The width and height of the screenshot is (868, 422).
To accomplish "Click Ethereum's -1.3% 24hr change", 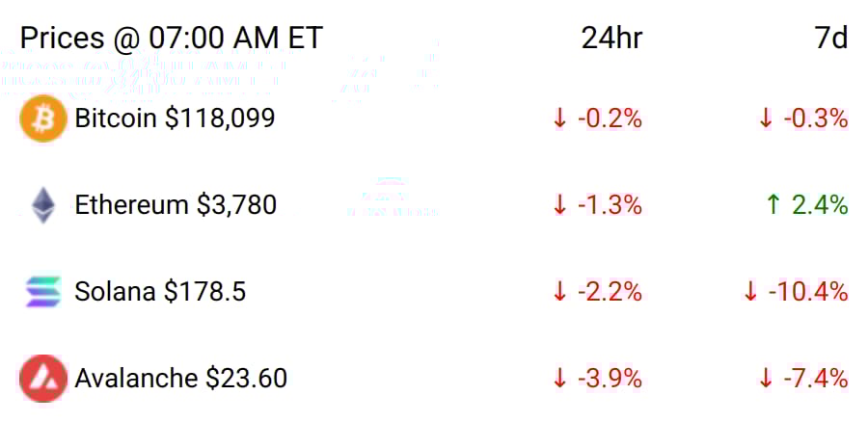I will [x=610, y=205].
